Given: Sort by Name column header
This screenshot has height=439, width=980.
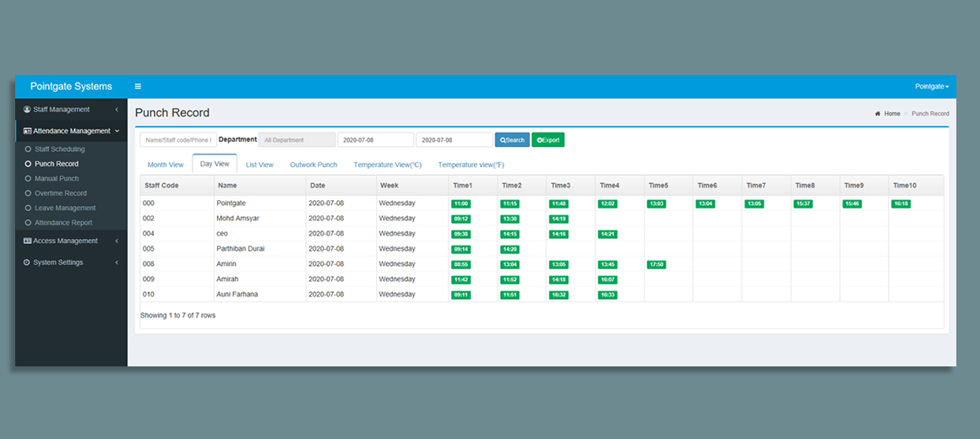Looking at the screenshot, I should tap(260, 186).
